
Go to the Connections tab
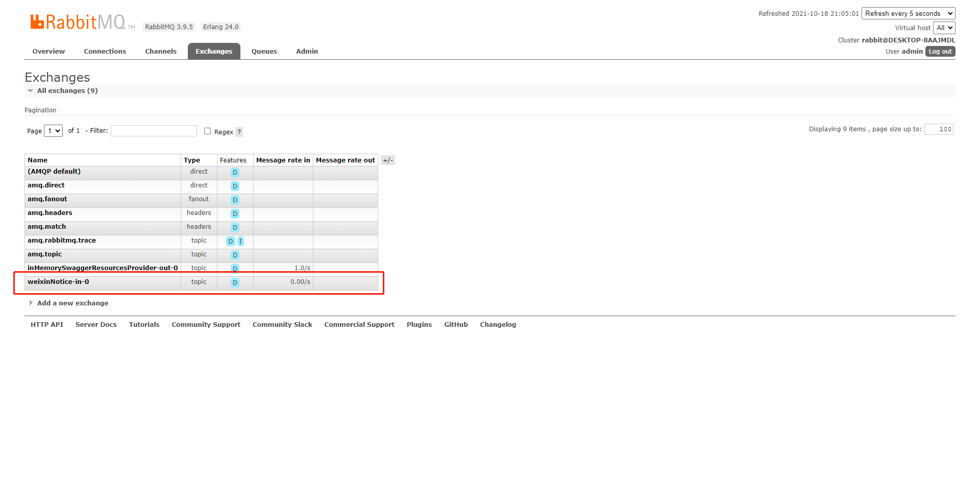(105, 52)
